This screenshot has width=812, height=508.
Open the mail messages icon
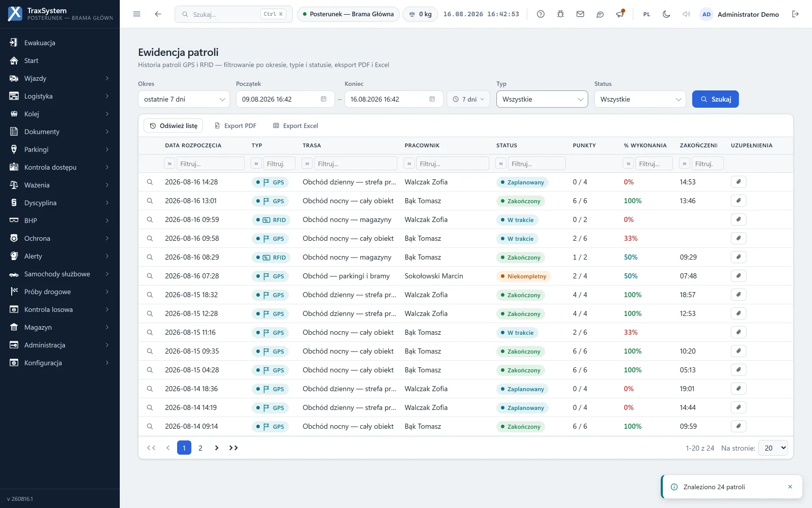[580, 14]
